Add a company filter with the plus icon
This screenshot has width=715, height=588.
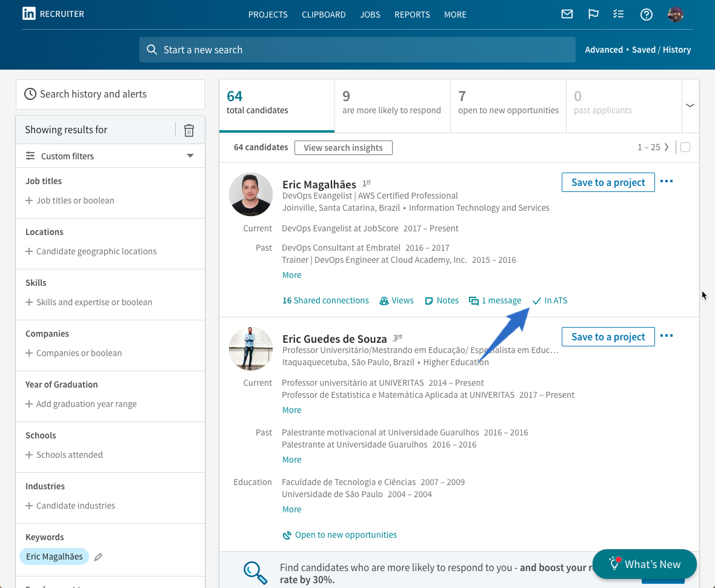28,353
